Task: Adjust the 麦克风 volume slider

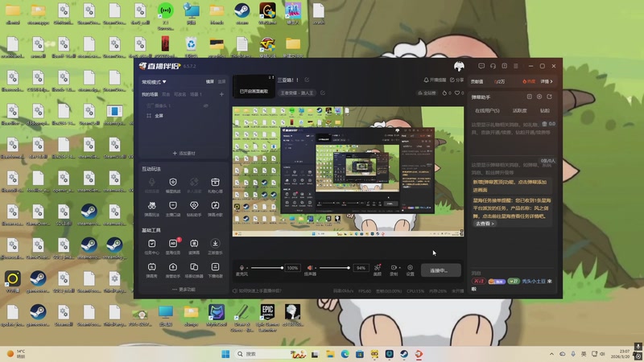Action: point(266,268)
